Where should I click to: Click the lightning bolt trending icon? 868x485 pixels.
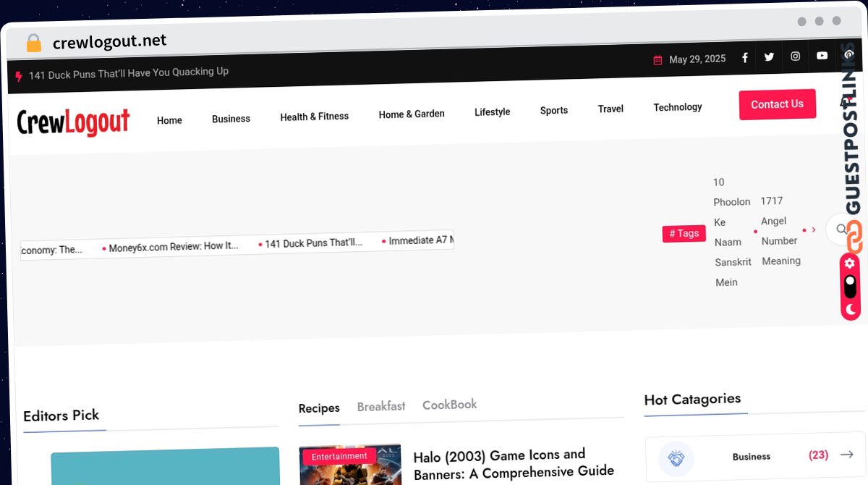point(19,76)
